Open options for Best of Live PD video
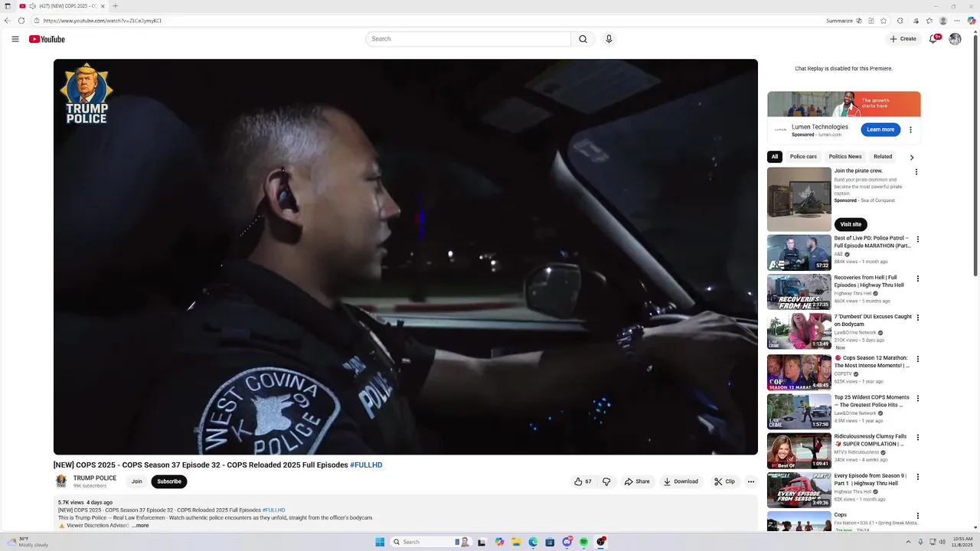 click(917, 240)
